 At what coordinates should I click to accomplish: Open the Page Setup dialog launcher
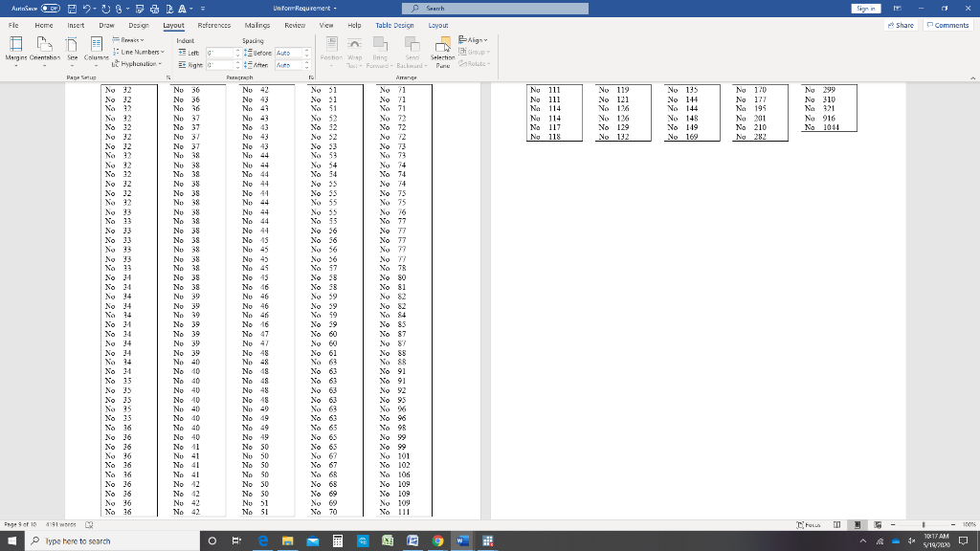point(168,77)
